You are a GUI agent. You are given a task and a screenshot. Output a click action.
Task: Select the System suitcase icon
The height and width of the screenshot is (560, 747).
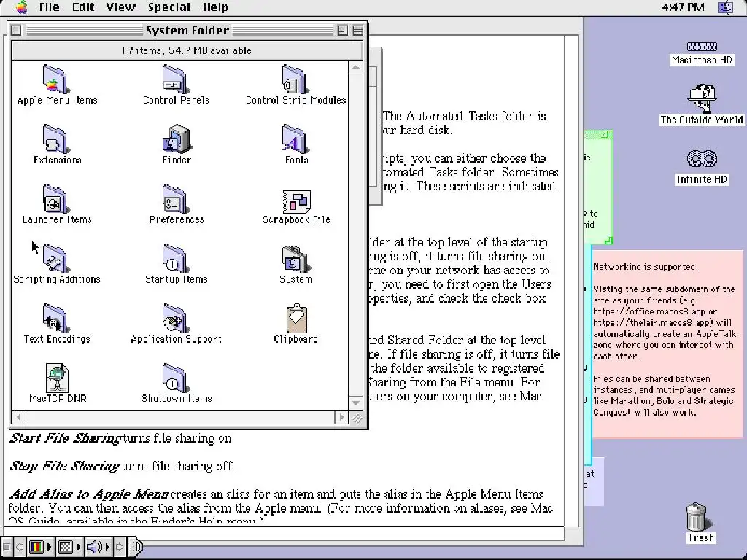[x=295, y=260]
